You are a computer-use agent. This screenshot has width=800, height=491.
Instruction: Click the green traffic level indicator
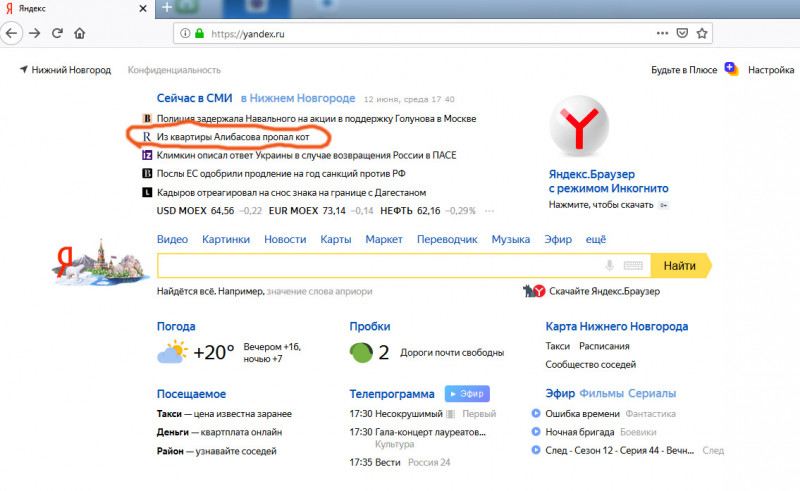click(361, 352)
